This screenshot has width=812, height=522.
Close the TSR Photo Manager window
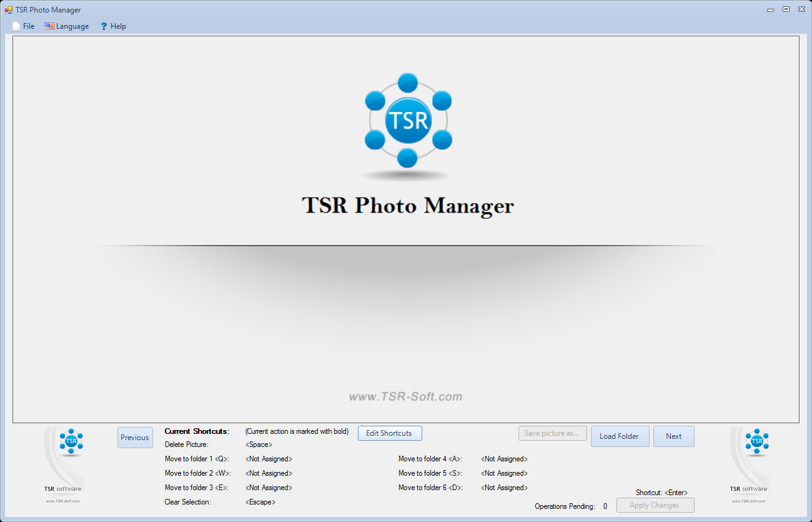(x=801, y=9)
